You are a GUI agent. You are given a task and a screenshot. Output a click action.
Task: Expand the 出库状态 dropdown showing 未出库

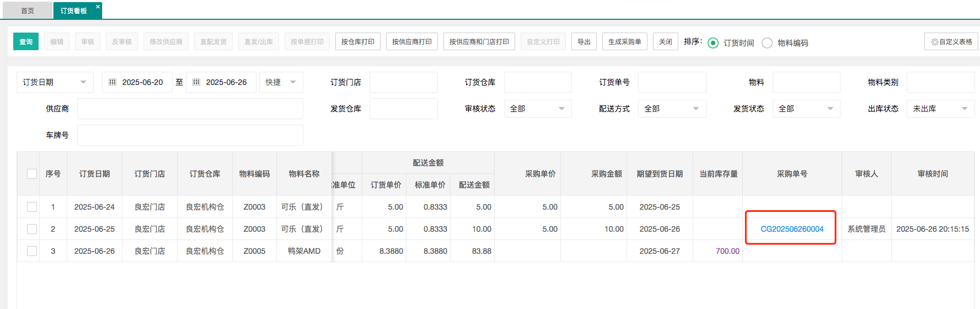(940, 109)
